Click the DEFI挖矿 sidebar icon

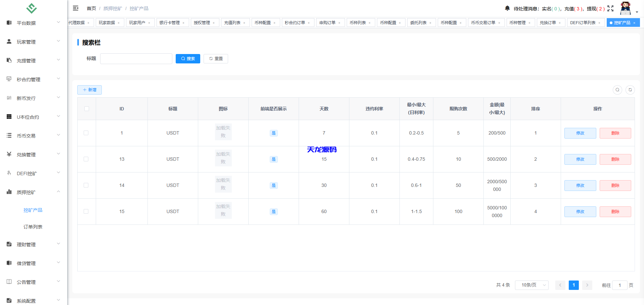click(9, 173)
